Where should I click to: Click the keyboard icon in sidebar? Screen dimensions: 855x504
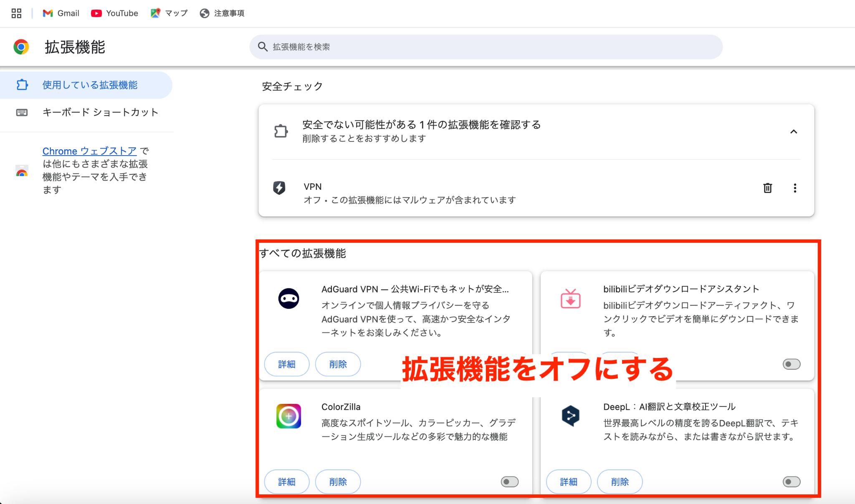tap(22, 112)
